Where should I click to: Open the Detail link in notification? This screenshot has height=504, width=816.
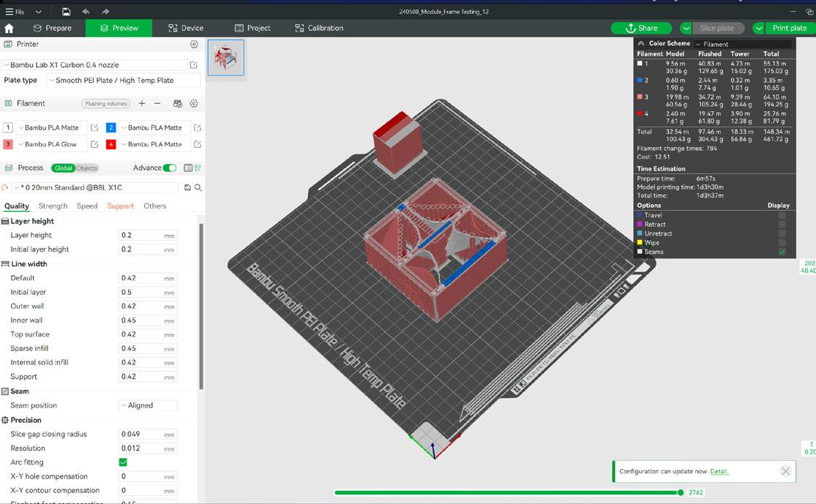tap(719, 471)
